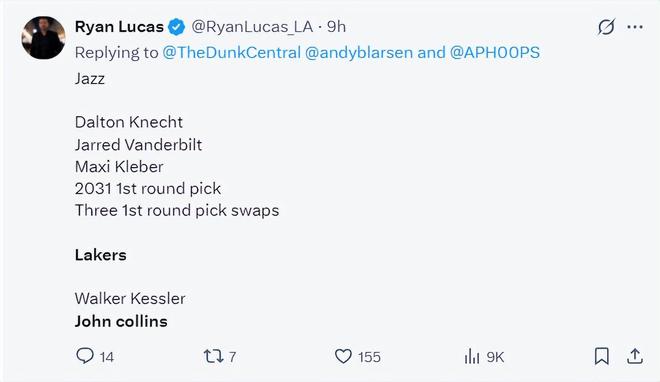Like the tweet with the heart icon
The image size is (660, 382).
pyautogui.click(x=343, y=356)
